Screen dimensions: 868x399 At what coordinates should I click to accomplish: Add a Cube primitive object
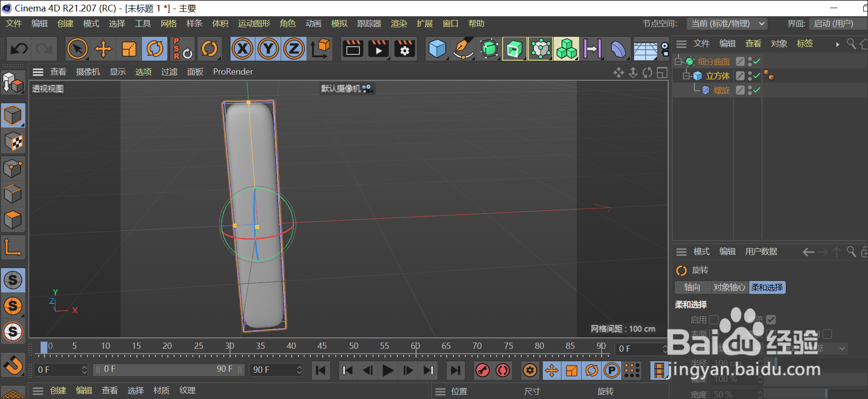437,49
